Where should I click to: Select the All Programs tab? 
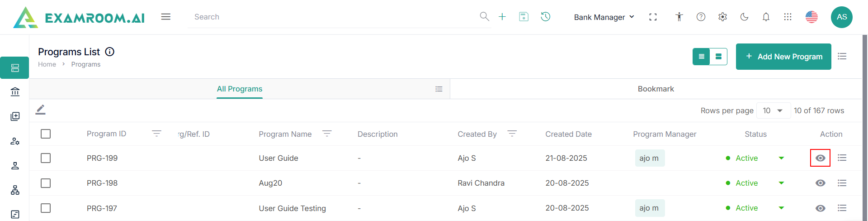pyautogui.click(x=240, y=89)
